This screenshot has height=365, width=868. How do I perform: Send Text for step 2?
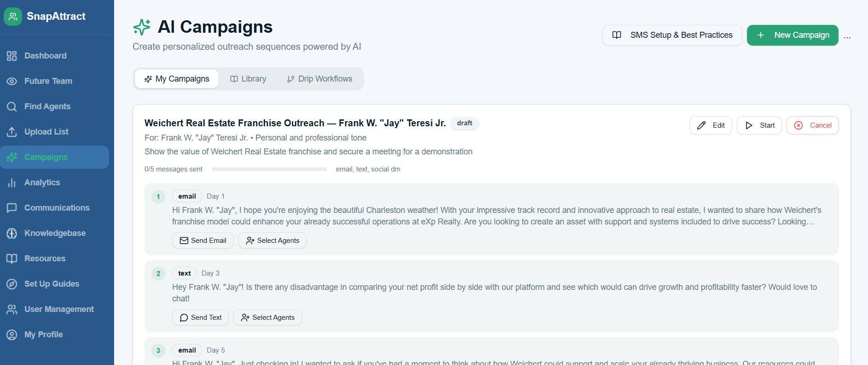200,318
